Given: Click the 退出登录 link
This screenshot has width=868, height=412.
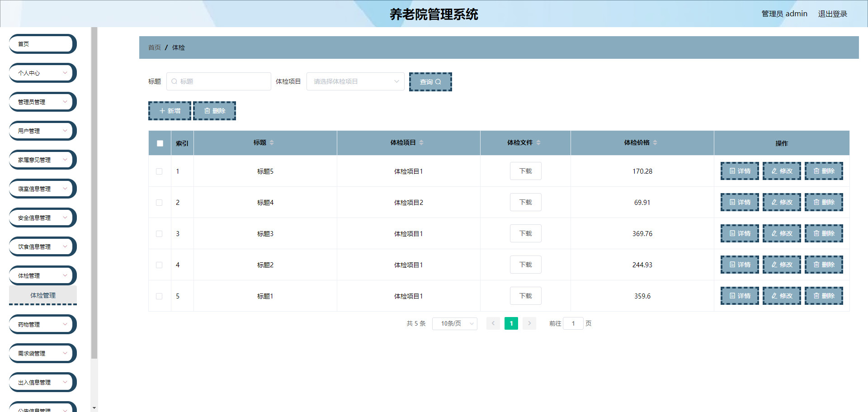Looking at the screenshot, I should pos(832,14).
